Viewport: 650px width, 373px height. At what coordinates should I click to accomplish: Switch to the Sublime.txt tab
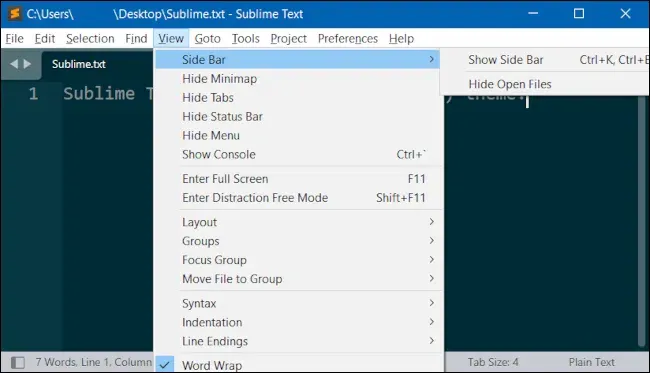(79, 64)
